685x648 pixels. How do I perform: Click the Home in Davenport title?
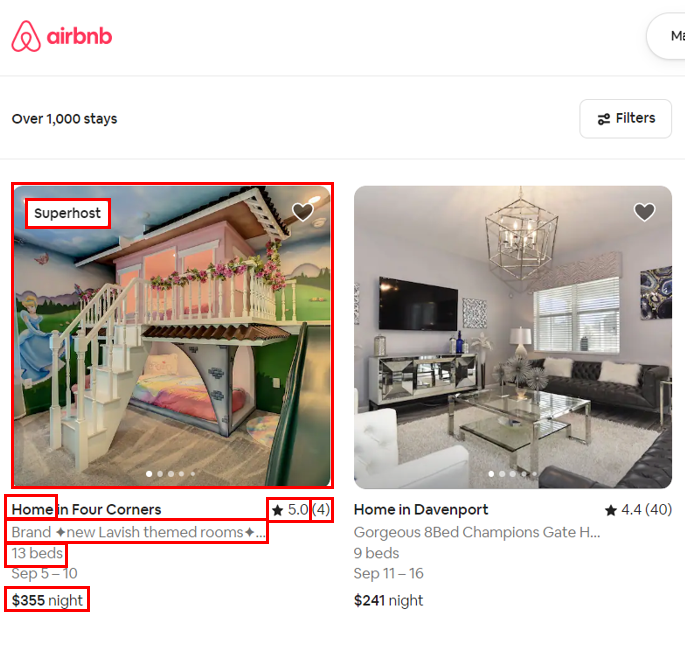pos(421,509)
